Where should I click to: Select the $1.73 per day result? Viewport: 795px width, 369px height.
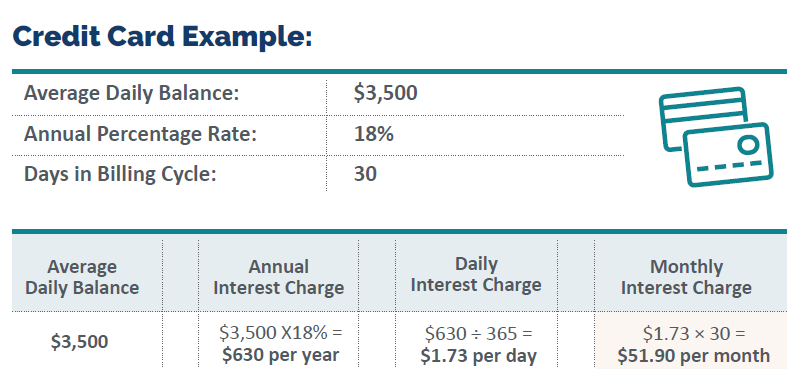(479, 356)
